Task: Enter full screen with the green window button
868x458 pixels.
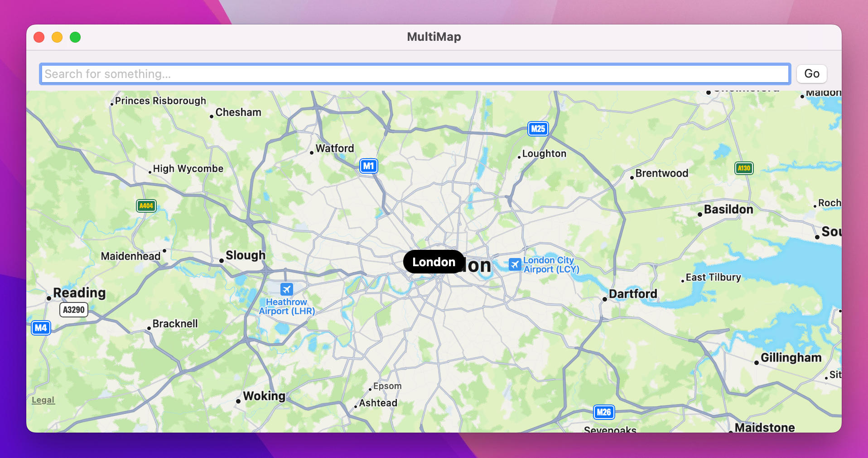Action: point(75,37)
